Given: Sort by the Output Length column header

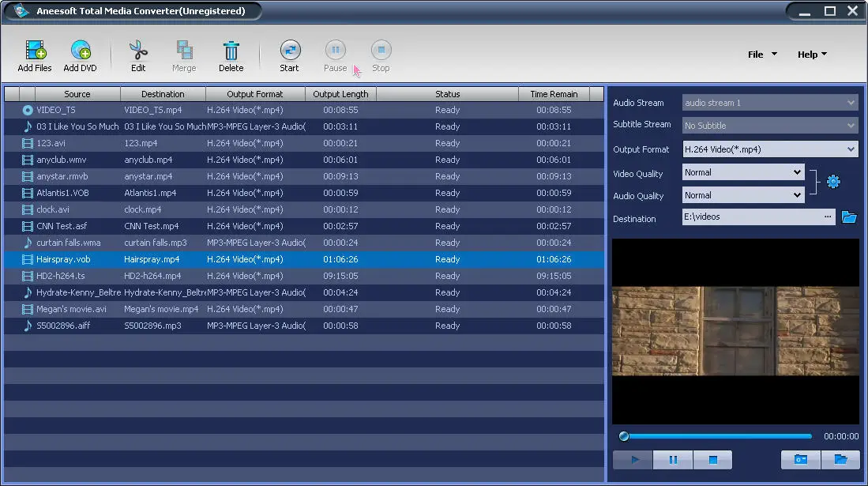Looking at the screenshot, I should [340, 94].
